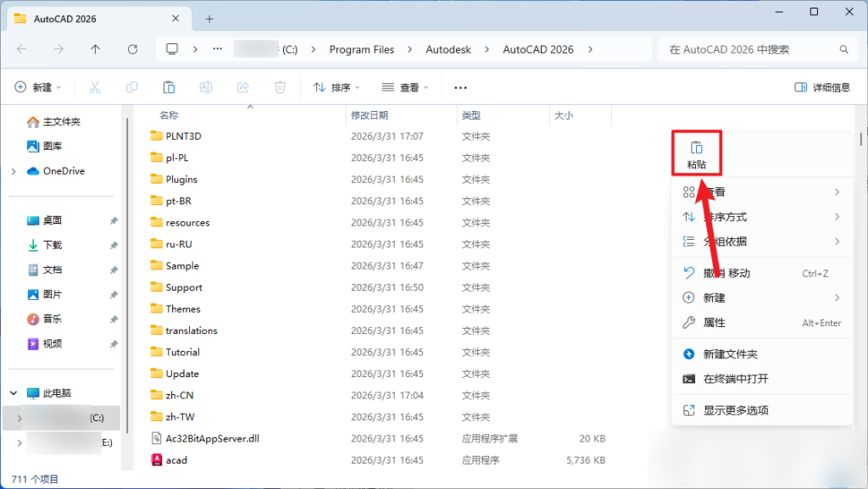Open Documents (文档) quick access
This screenshot has width=868, height=489.
[x=44, y=270]
